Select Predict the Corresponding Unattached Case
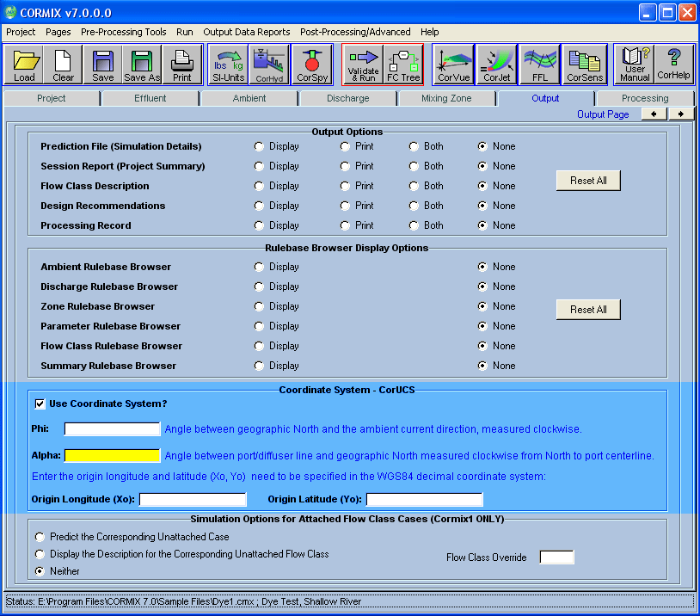This screenshot has height=616, width=700. point(40,537)
